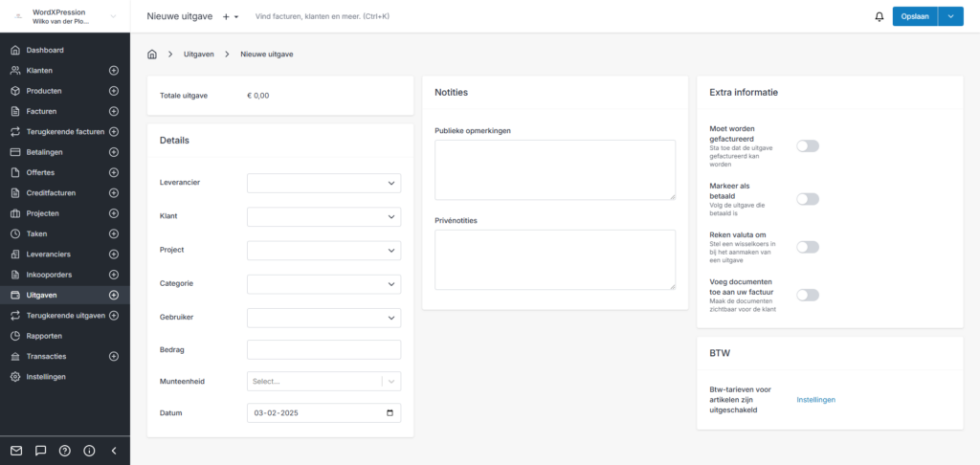980x465 pixels.
Task: Expand the Project dropdown
Action: (323, 251)
